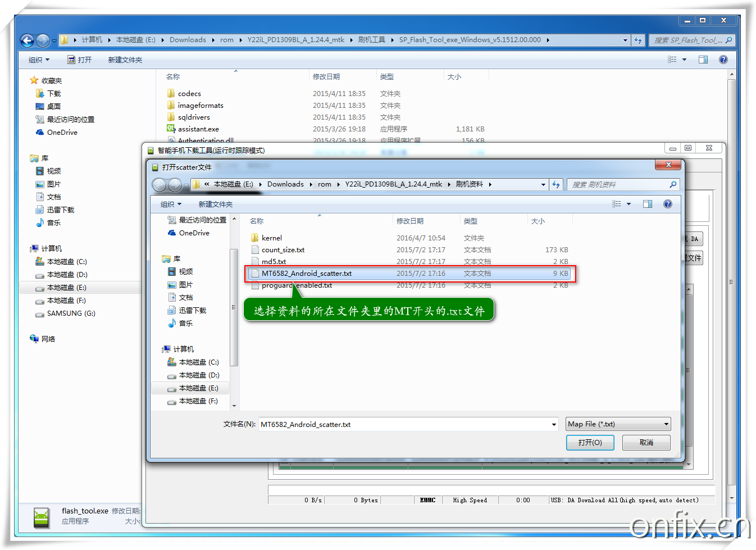Click the help icon in the open dialog toolbar
This screenshot has width=756, height=550.
point(667,204)
